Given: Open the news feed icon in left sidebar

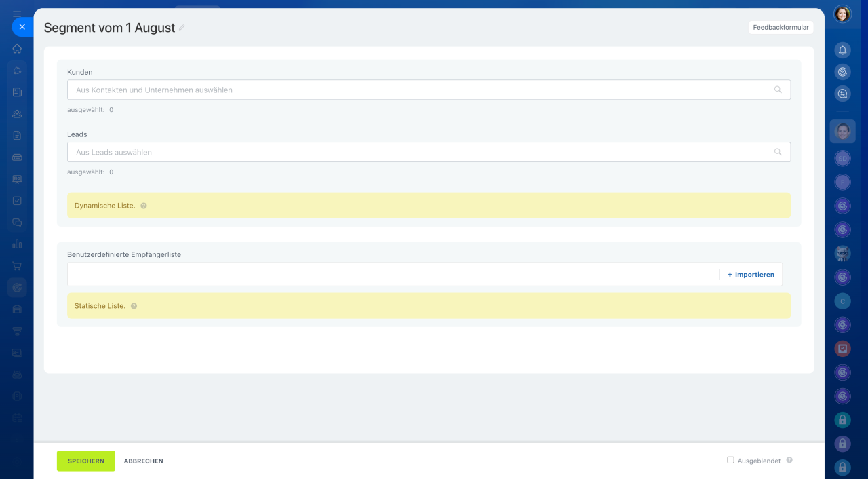Looking at the screenshot, I should (17, 92).
